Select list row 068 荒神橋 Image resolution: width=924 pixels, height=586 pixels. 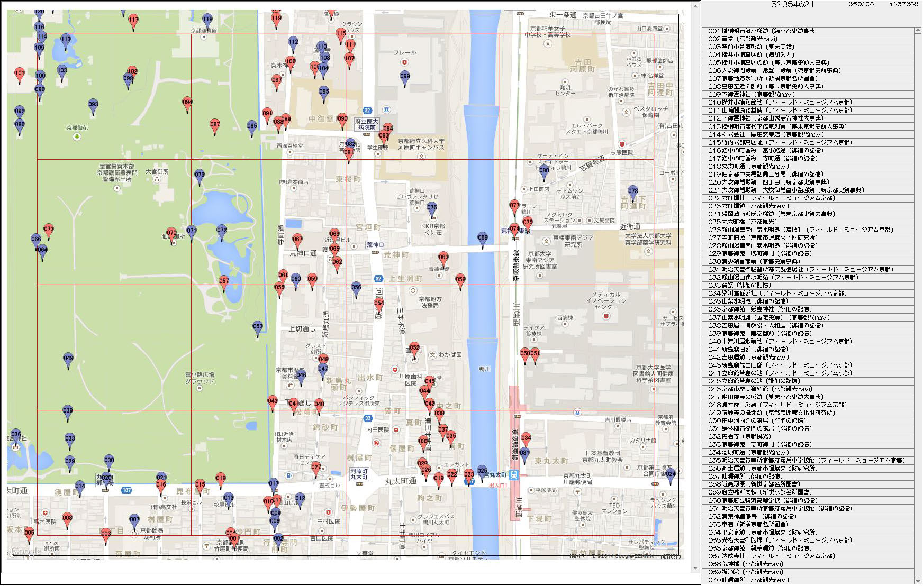click(809, 564)
